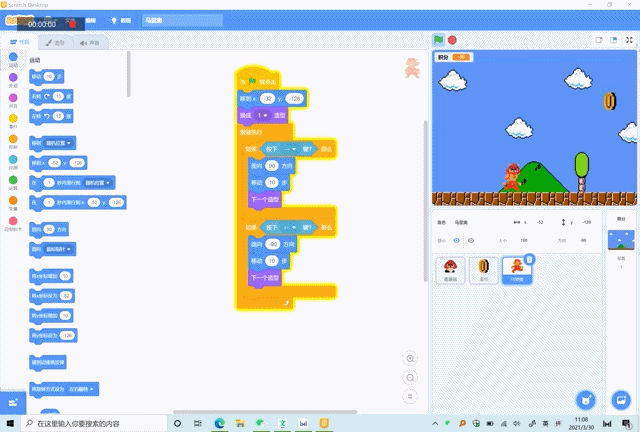This screenshot has height=432, width=640.
Task: Click the block palette vertical scrollbar
Action: tap(129, 73)
